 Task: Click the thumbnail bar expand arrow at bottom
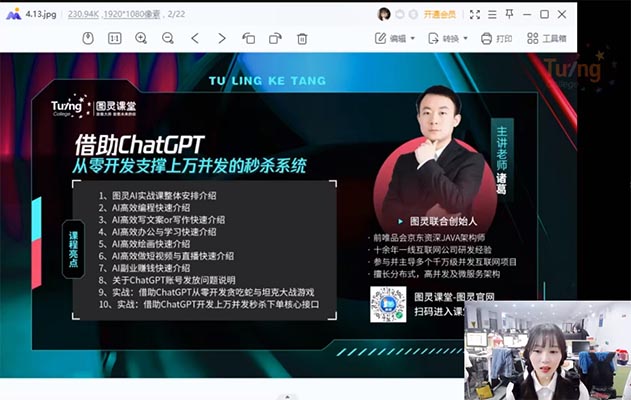(287, 397)
